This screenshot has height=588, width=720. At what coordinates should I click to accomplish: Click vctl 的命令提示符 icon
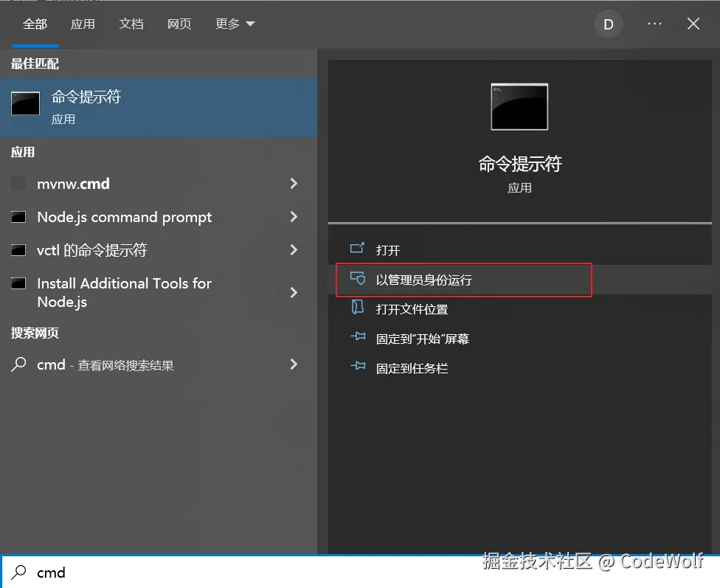pyautogui.click(x=18, y=250)
